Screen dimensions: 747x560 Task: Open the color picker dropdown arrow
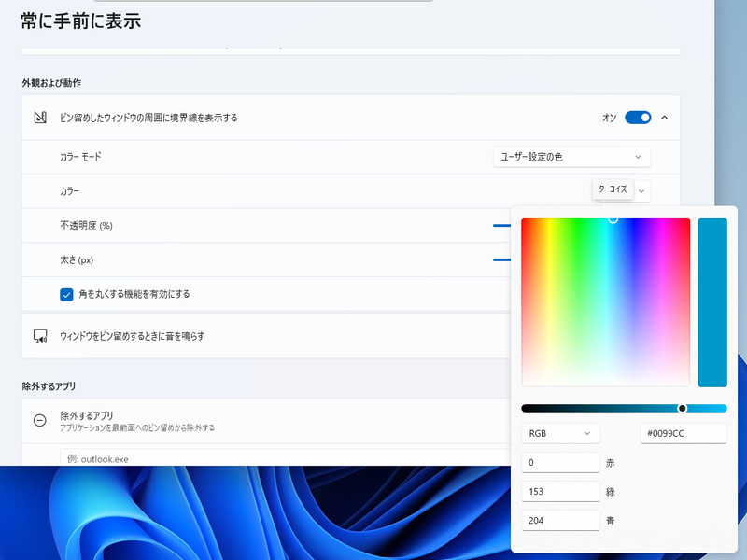tap(641, 191)
